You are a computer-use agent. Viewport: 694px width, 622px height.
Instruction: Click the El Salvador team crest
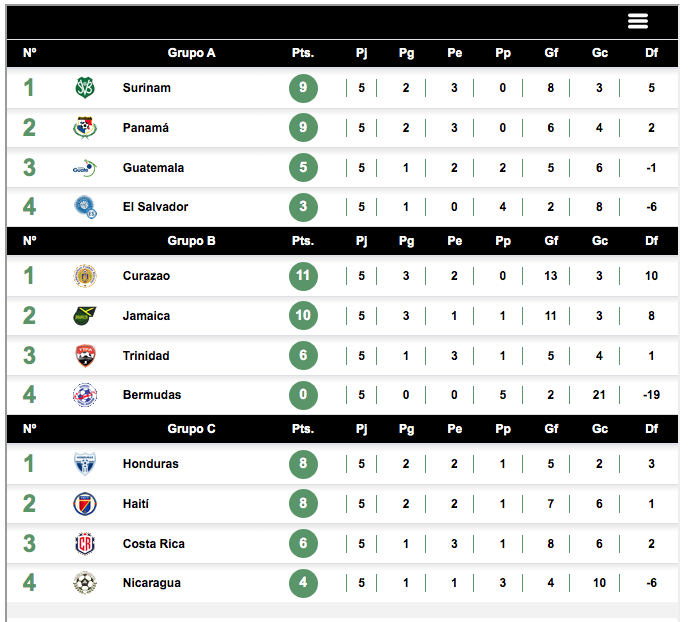[x=85, y=207]
